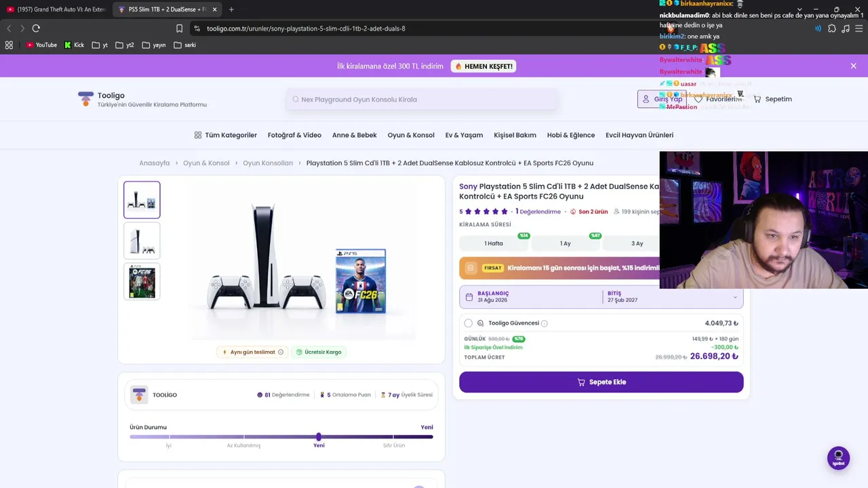Click the Tooligo seller logo
This screenshot has width=868, height=488.
139,394
